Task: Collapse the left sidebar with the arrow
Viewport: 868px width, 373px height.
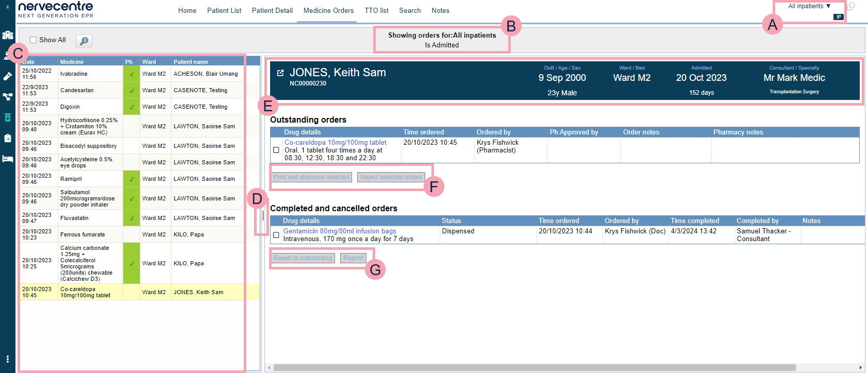Action: click(7, 7)
